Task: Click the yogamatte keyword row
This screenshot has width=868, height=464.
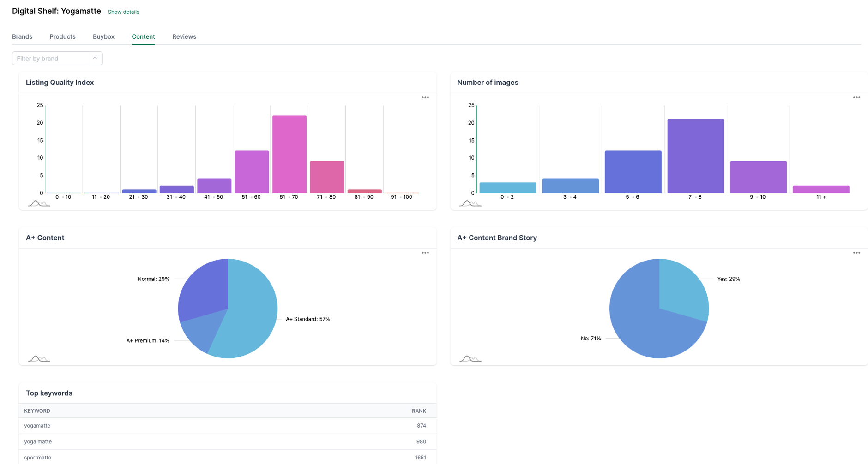Action: tap(228, 426)
